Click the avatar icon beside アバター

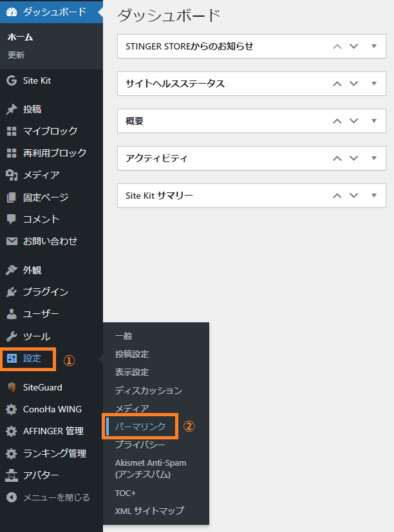click(12, 475)
